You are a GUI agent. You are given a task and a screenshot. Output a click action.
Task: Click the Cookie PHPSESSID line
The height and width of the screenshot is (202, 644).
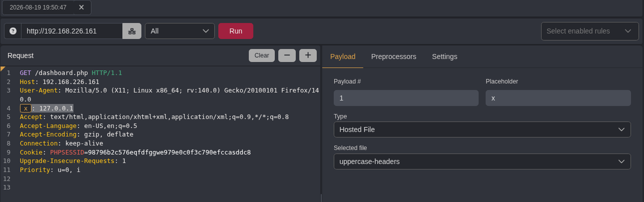tap(135, 152)
